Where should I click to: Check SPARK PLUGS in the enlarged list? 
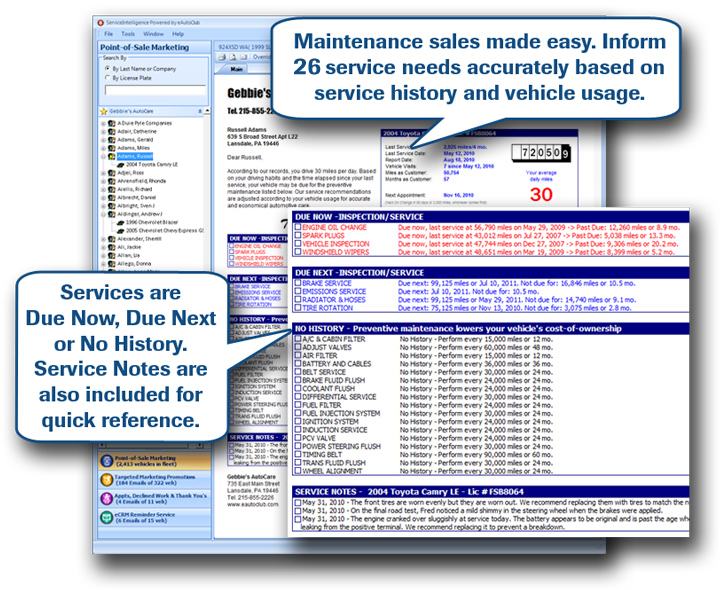point(298,235)
